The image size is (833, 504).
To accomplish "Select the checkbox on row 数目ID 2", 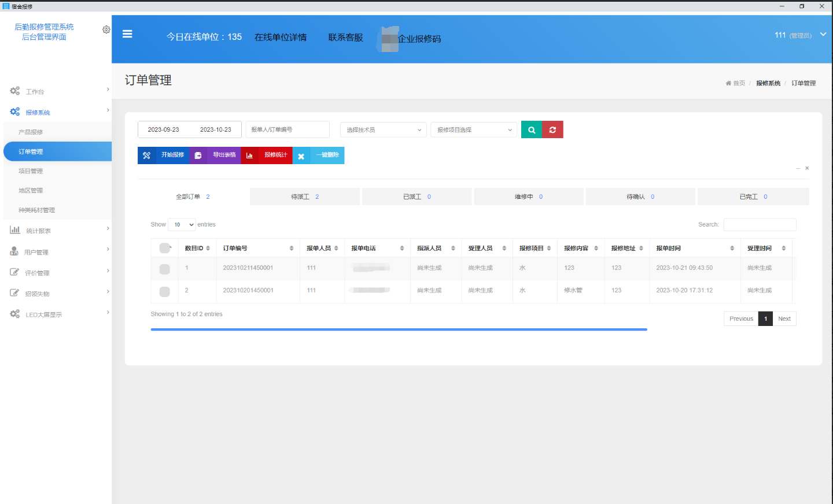I will click(x=164, y=290).
